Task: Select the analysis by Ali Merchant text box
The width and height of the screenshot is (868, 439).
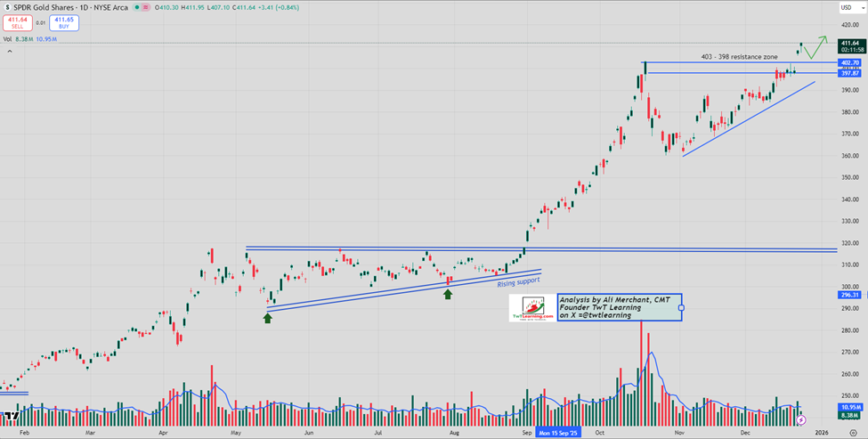Action: click(619, 307)
